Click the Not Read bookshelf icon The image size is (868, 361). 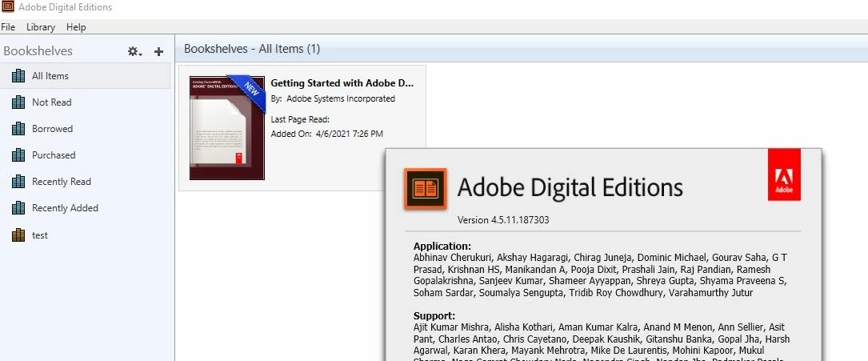[x=18, y=102]
